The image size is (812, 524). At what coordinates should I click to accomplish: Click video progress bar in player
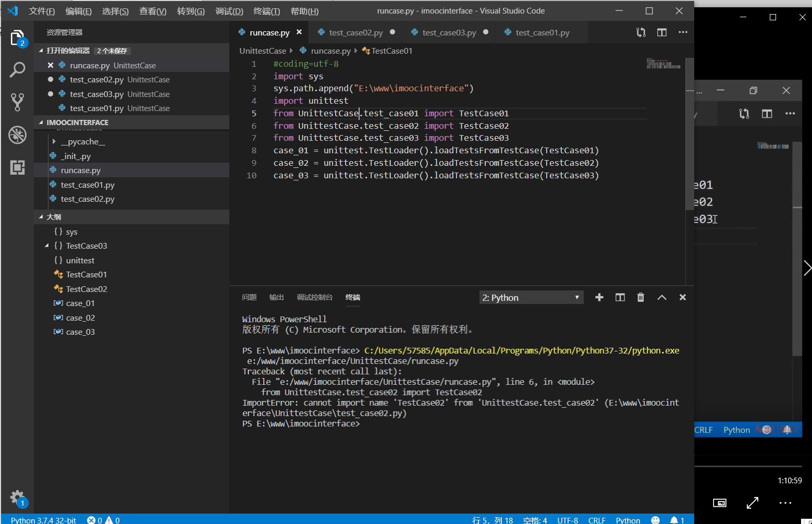pos(748,466)
